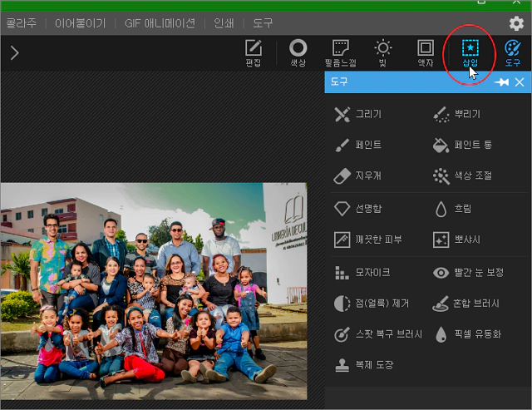Open the 빛 (Light) panel

coord(383,53)
